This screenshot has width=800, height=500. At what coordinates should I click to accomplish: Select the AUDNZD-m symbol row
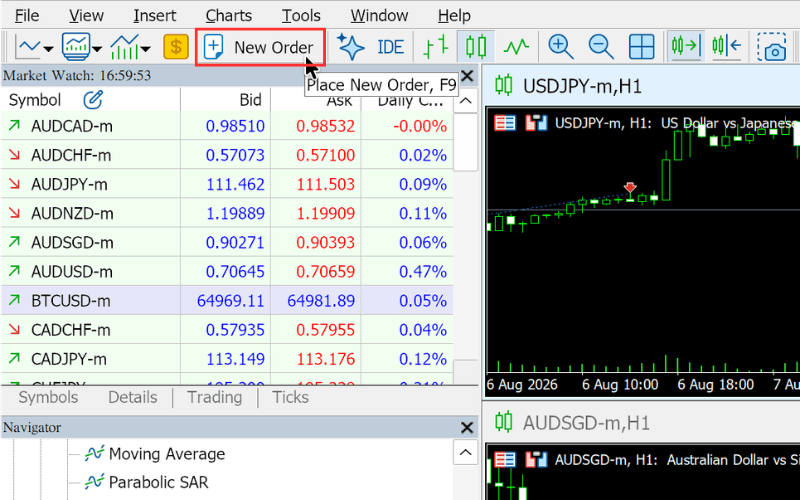[227, 213]
